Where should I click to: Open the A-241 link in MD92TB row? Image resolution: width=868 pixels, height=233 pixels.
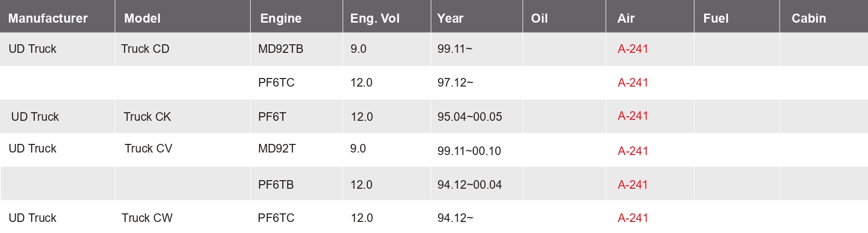point(633,49)
